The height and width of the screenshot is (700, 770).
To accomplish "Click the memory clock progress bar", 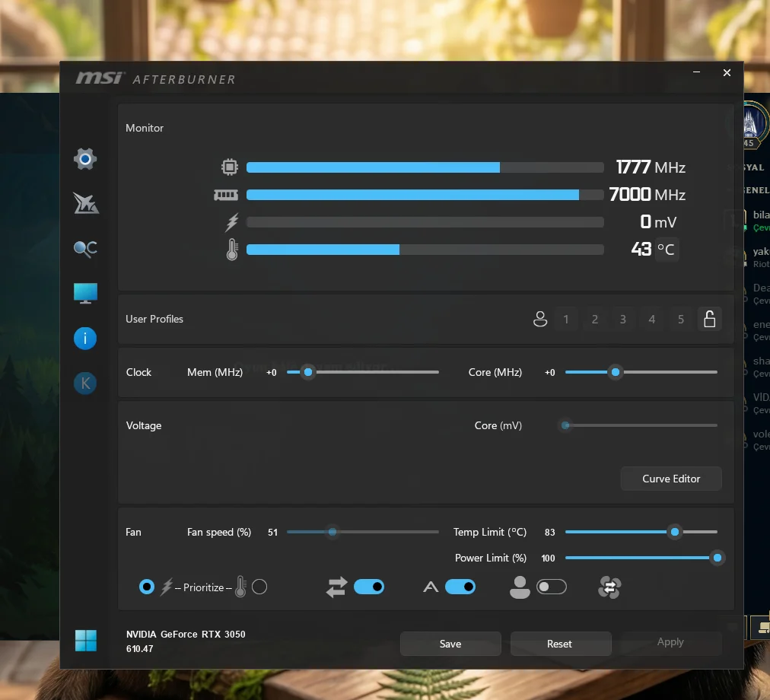I will pos(425,195).
